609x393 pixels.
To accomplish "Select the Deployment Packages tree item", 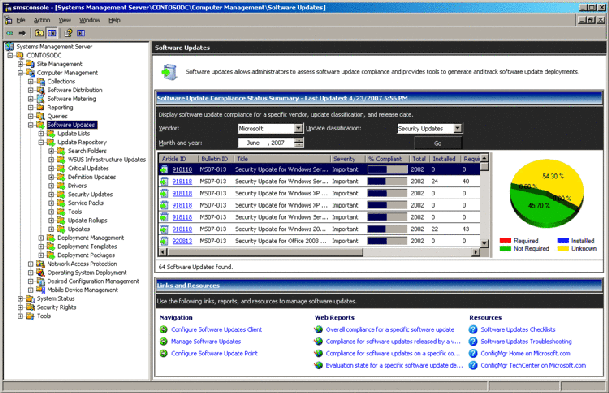I will tap(86, 255).
